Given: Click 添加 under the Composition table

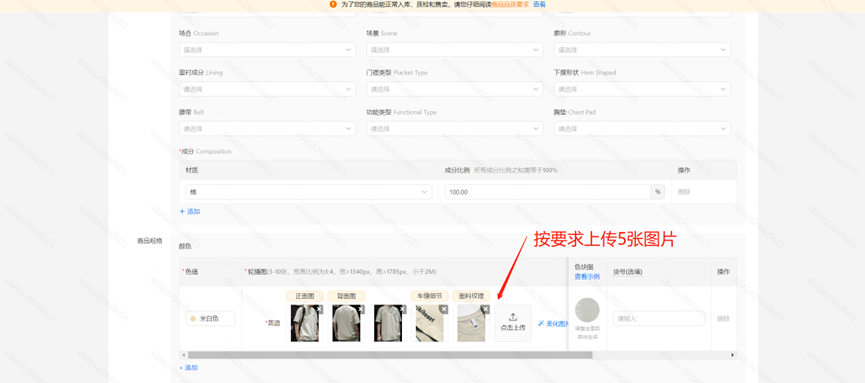Looking at the screenshot, I should [x=190, y=211].
